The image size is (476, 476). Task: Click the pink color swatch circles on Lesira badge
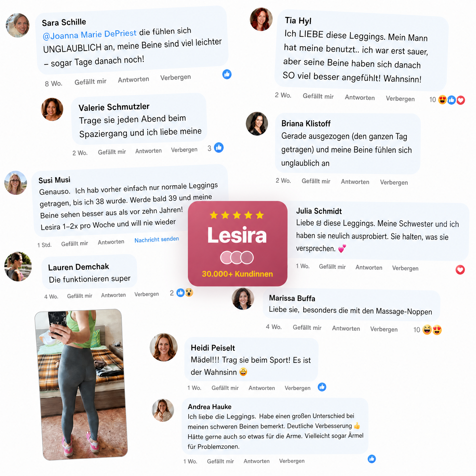237,258
